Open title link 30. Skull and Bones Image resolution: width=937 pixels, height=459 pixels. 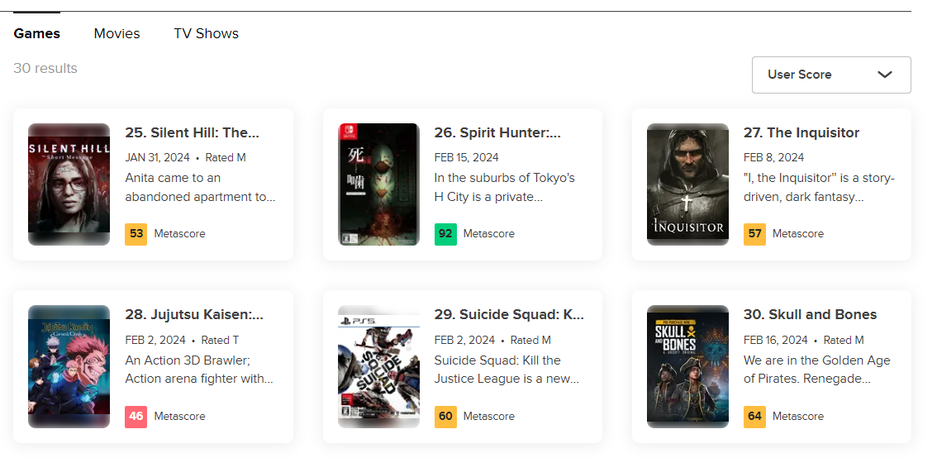pyautogui.click(x=810, y=315)
